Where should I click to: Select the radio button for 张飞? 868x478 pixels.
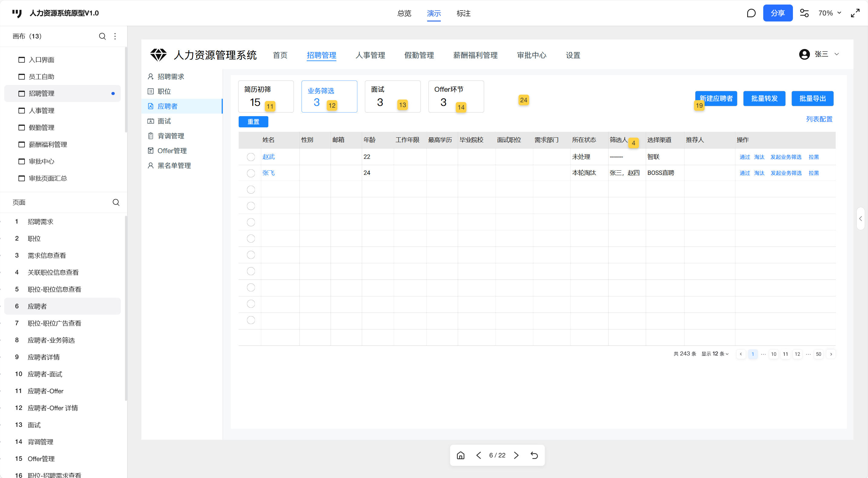coord(251,173)
